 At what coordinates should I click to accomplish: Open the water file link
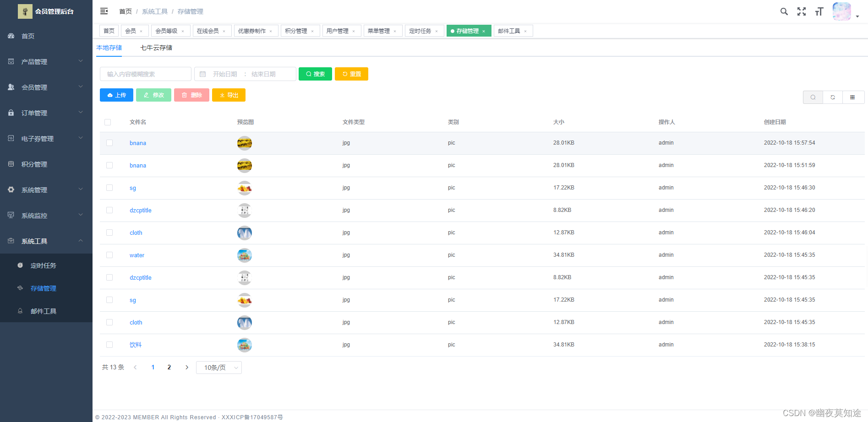tap(137, 255)
